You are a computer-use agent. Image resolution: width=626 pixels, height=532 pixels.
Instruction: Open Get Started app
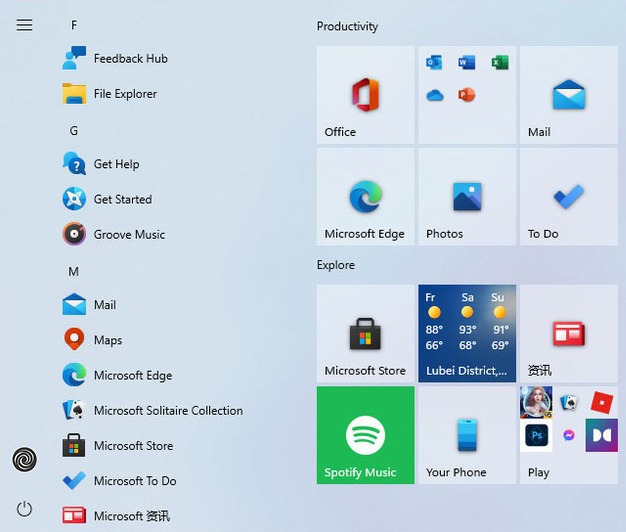point(107,199)
